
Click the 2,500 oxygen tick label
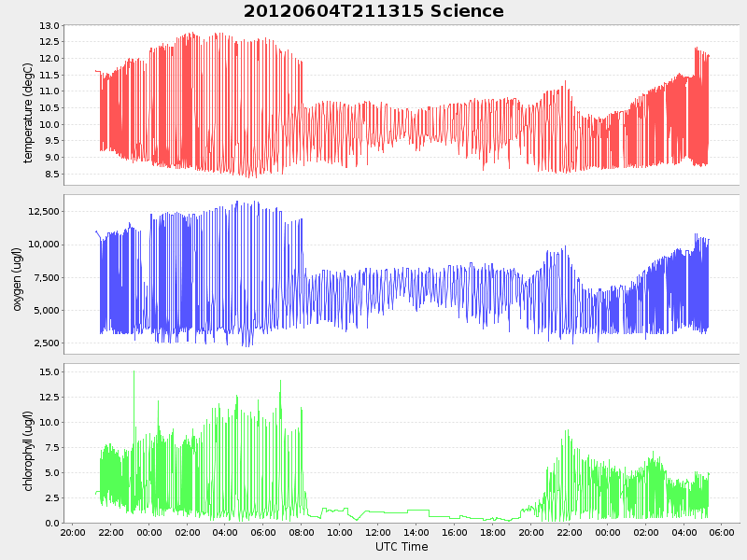[x=46, y=343]
